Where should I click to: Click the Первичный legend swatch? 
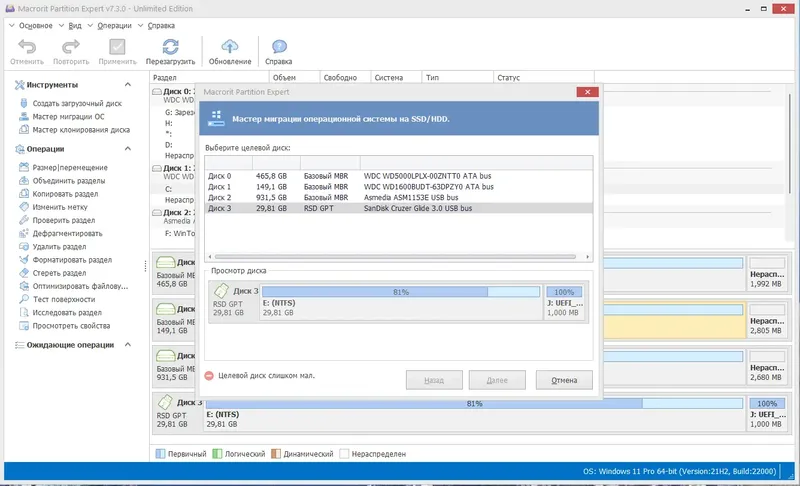pos(160,454)
